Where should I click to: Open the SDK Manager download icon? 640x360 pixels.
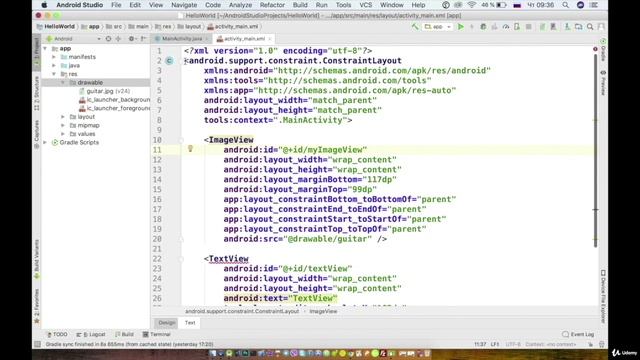[x=567, y=27]
